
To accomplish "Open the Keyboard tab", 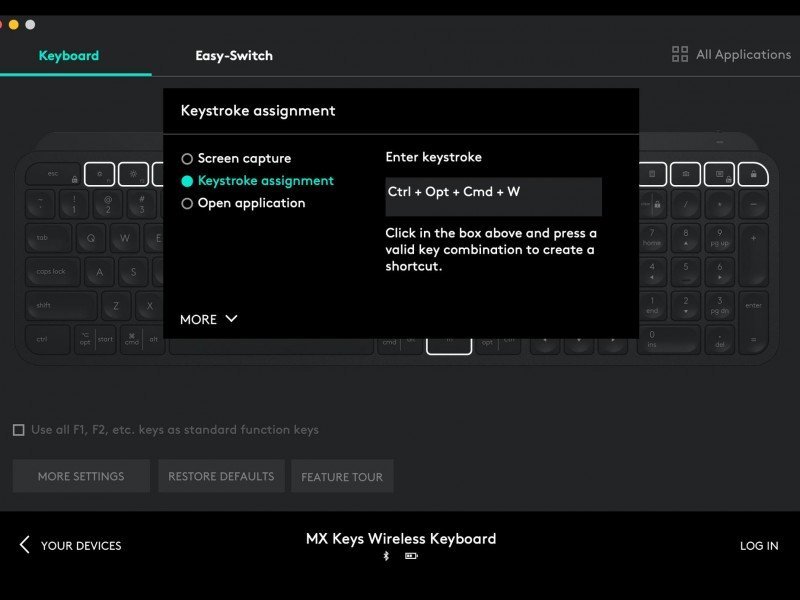I will [69, 55].
